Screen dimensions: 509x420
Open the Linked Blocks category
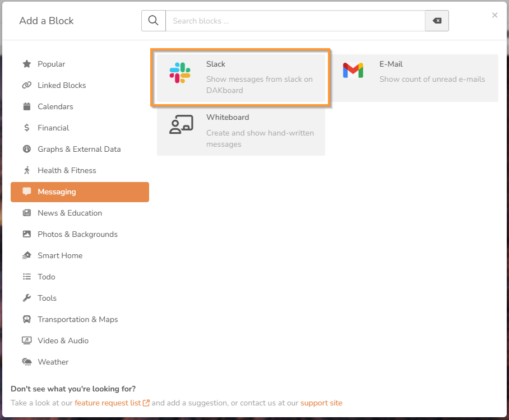coord(80,85)
